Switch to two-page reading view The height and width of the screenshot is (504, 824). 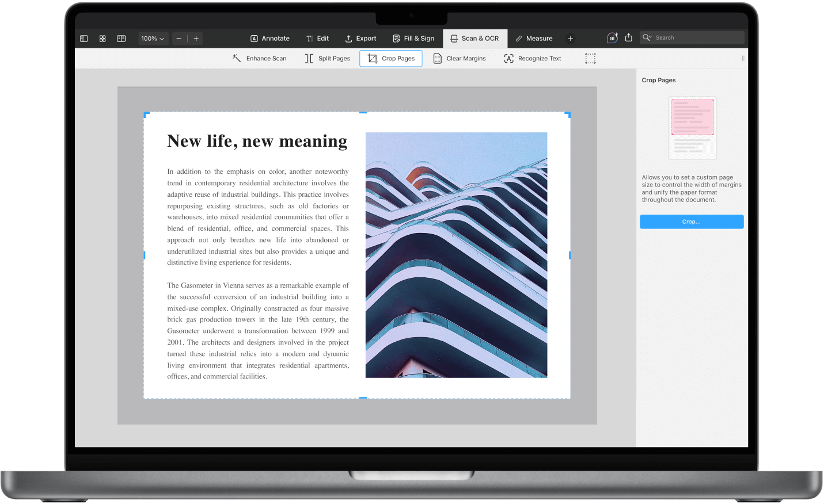coord(121,39)
